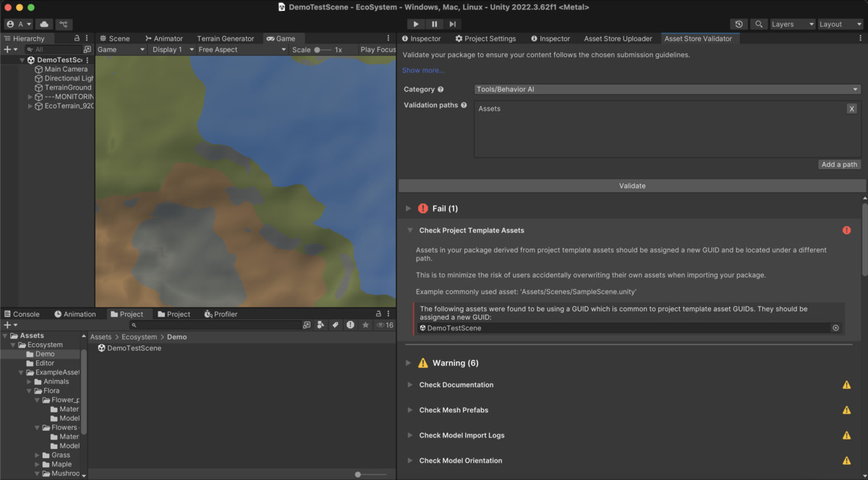This screenshot has height=480, width=868.
Task: Click the global search magnifier icon
Action: point(759,24)
